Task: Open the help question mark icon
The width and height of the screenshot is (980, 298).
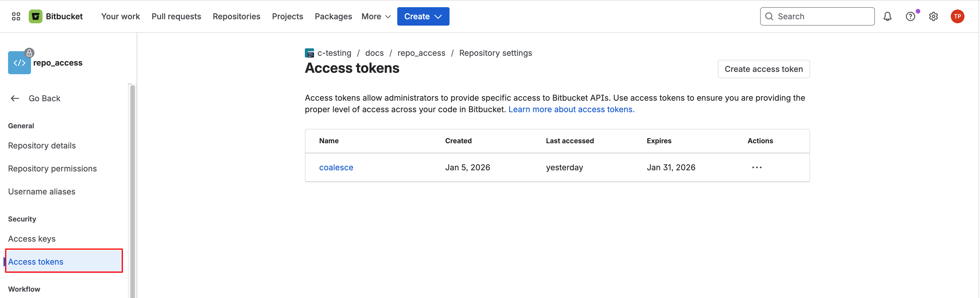Action: tap(910, 16)
